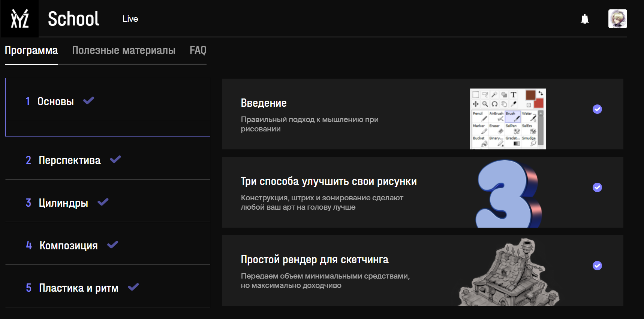Click checkmark beside Пластика и ритм
644x319 pixels.
click(133, 287)
